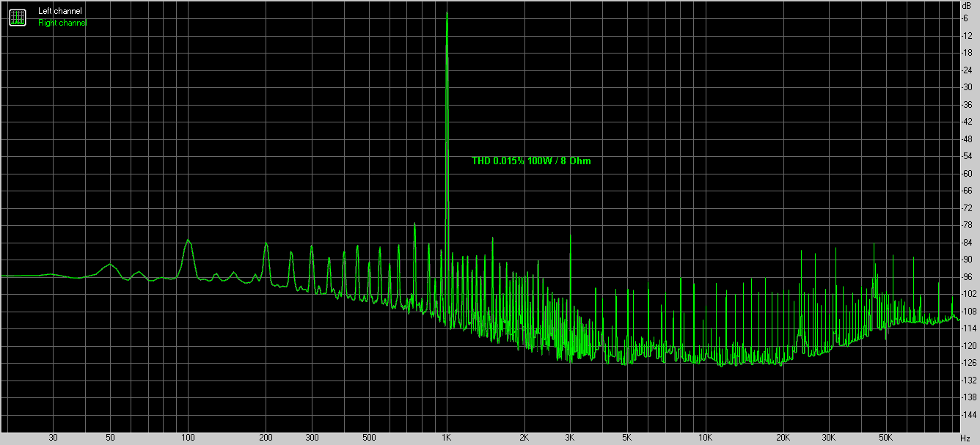The height and width of the screenshot is (445, 980).
Task: Click the '-120' dB scale value
Action: point(970,346)
